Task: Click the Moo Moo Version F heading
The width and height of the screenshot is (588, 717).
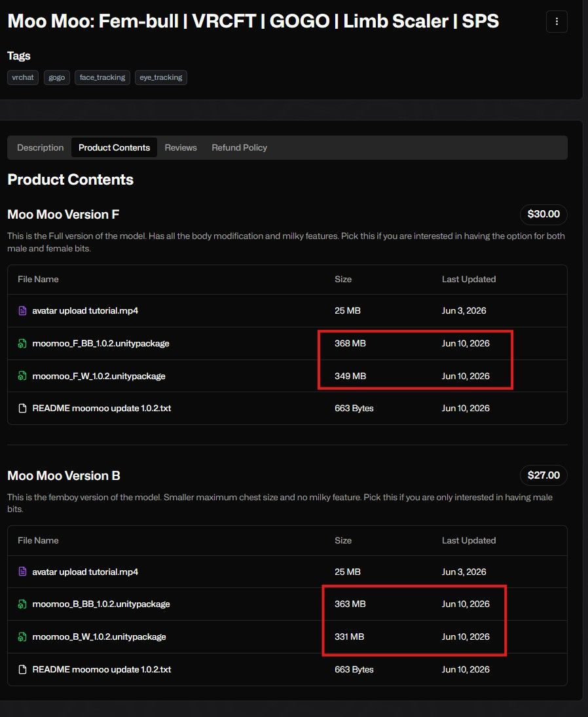Action: [x=63, y=215]
